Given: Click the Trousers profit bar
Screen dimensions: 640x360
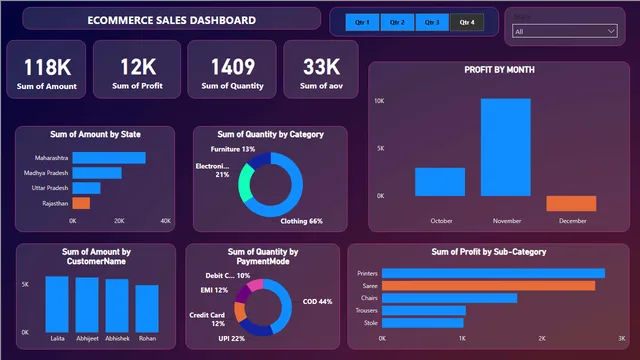Looking at the screenshot, I should pyautogui.click(x=424, y=311).
